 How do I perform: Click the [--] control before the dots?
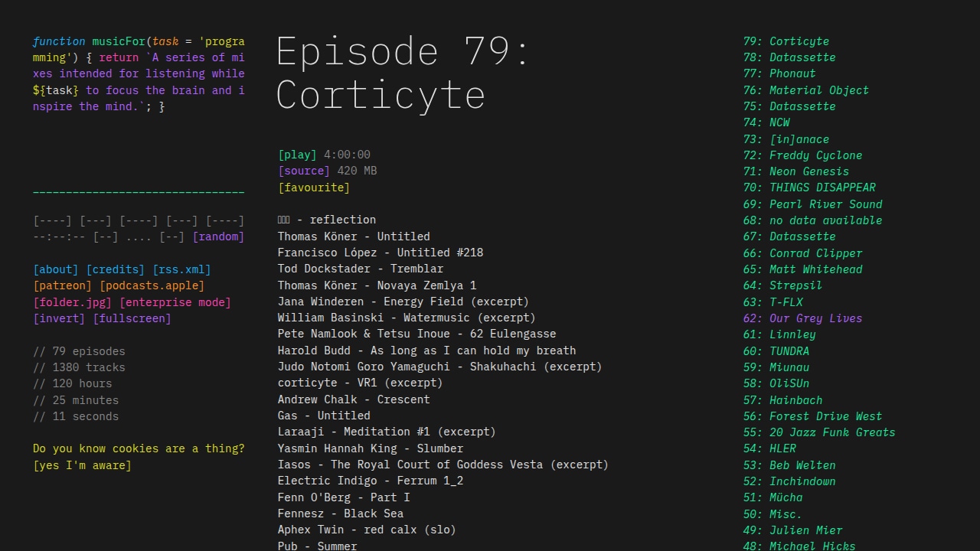[x=106, y=236]
